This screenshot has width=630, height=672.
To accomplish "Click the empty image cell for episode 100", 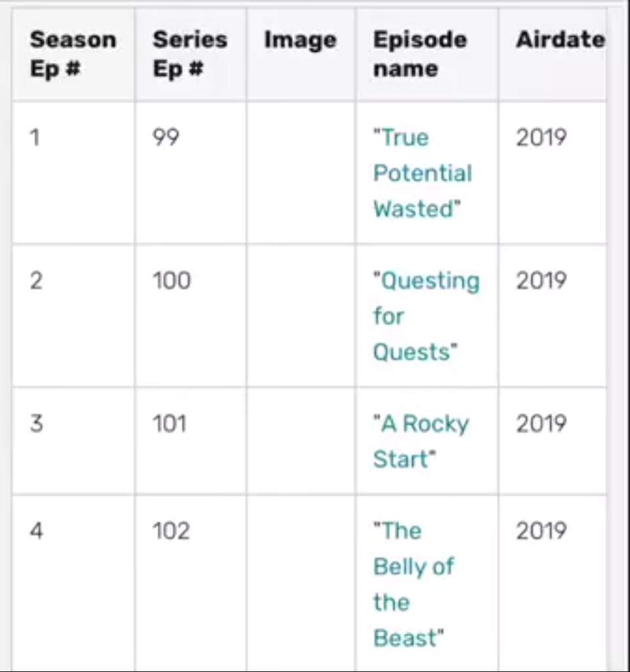I will tap(301, 316).
